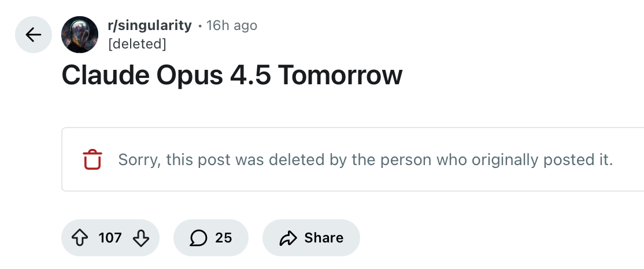Viewport: 644px width, 269px height.
Task: Click the "Sorry, this post was deleted" message
Action: 365,159
